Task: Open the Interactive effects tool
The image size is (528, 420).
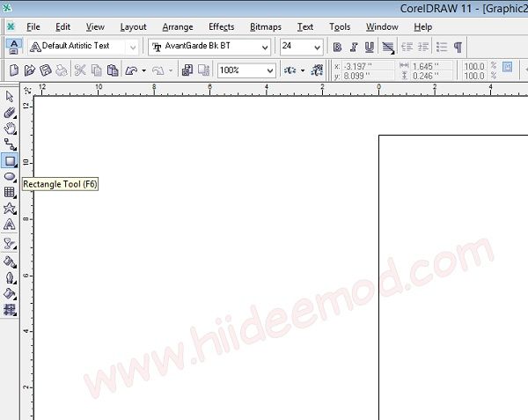Action: pos(10,244)
